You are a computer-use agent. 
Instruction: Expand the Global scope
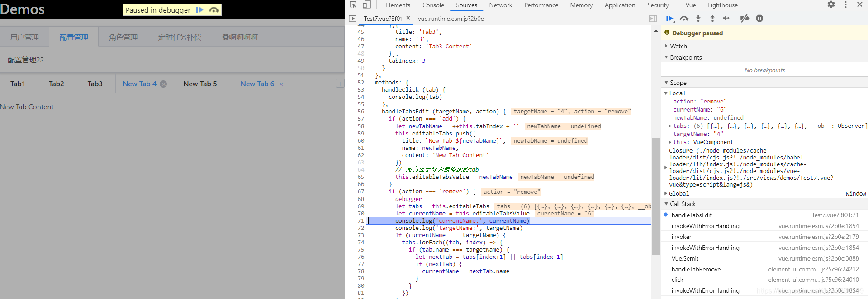666,193
